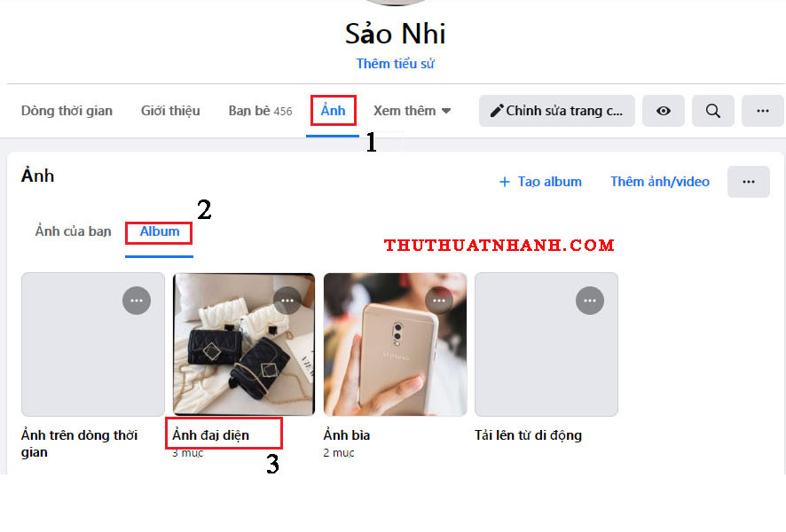This screenshot has width=786, height=532.
Task: Switch to Ảnh của bạn sub-tab
Action: (x=73, y=231)
